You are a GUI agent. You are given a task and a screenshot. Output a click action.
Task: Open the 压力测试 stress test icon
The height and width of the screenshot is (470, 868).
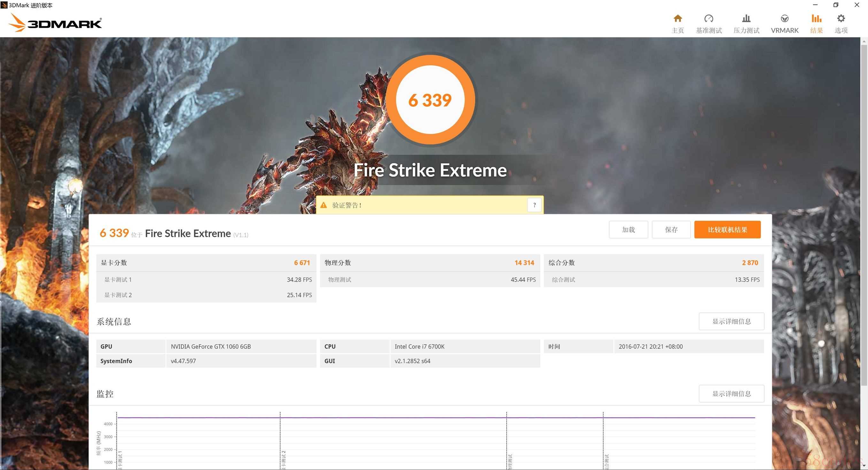746,19
